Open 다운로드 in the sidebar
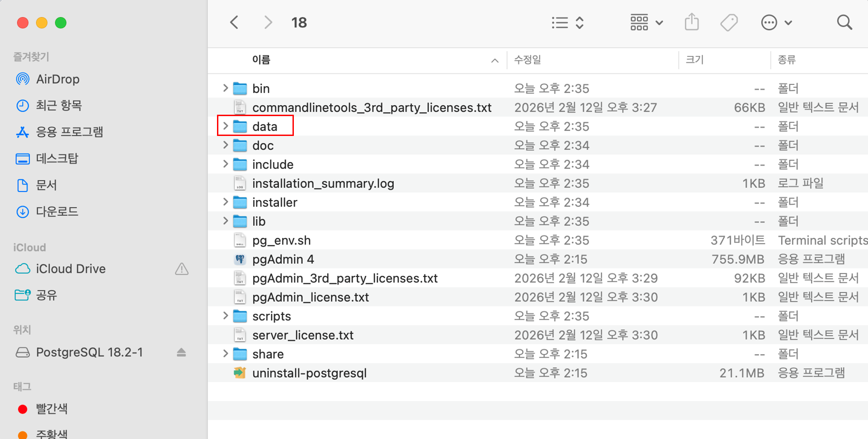 (x=57, y=211)
